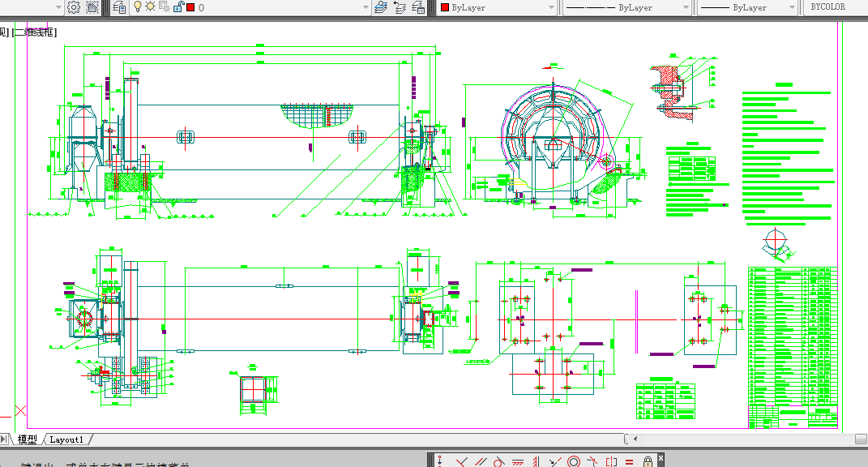Click the tab scroll arrow left of 模型
This screenshot has width=868, height=467.
4,439
